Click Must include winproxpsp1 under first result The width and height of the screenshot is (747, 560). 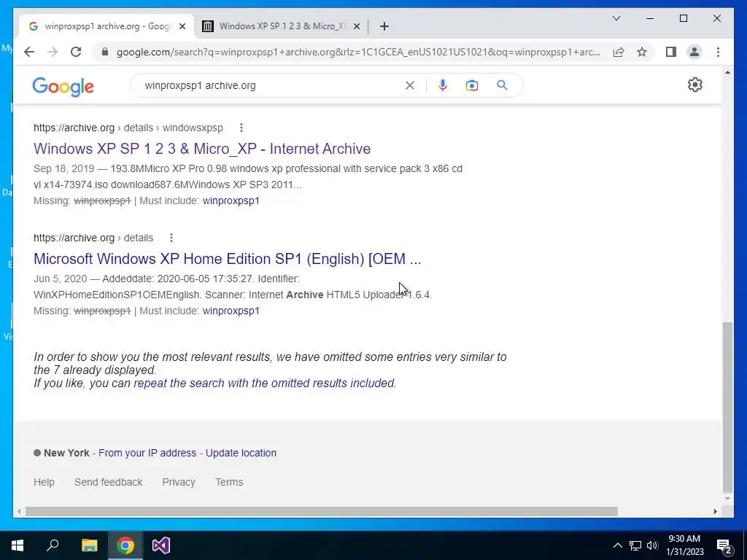[231, 201]
